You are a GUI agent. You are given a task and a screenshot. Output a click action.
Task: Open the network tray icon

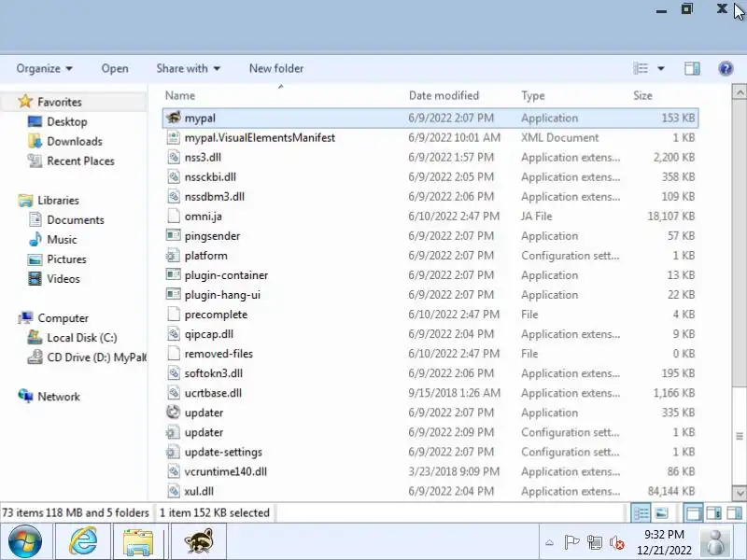[x=594, y=542]
